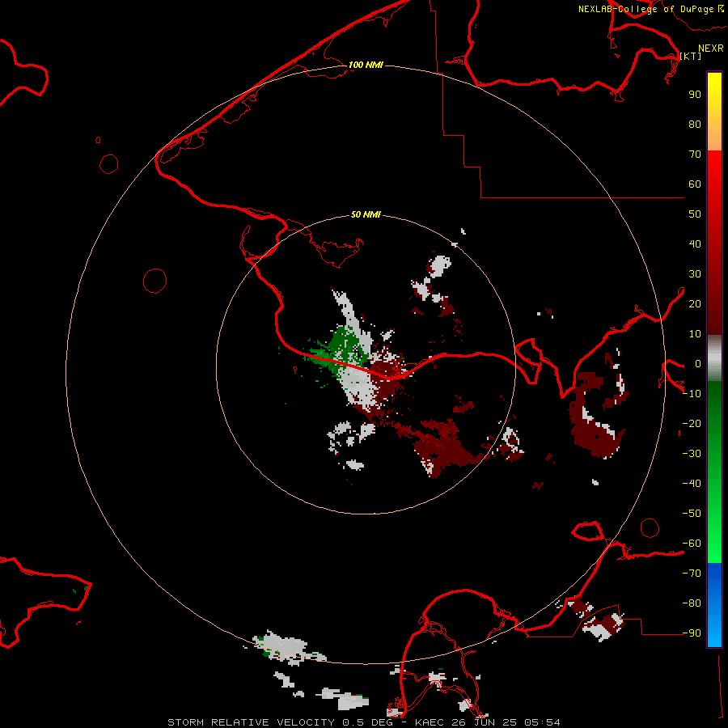Click the -60 value on the velocity scale

coord(692,544)
